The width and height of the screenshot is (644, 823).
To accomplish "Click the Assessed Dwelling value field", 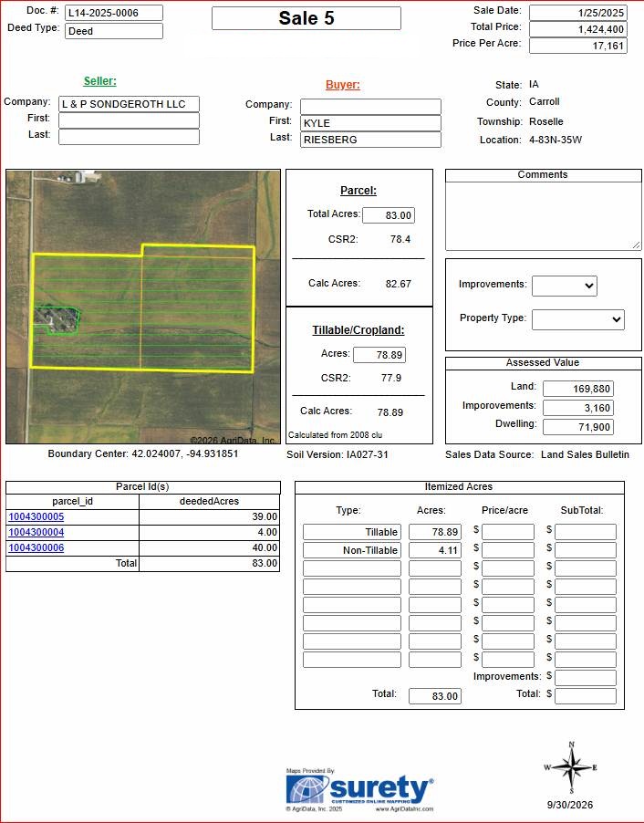I will [x=578, y=427].
